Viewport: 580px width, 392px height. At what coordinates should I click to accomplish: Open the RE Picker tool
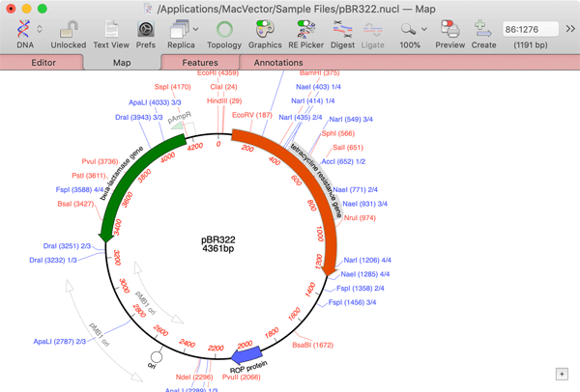coord(305,29)
